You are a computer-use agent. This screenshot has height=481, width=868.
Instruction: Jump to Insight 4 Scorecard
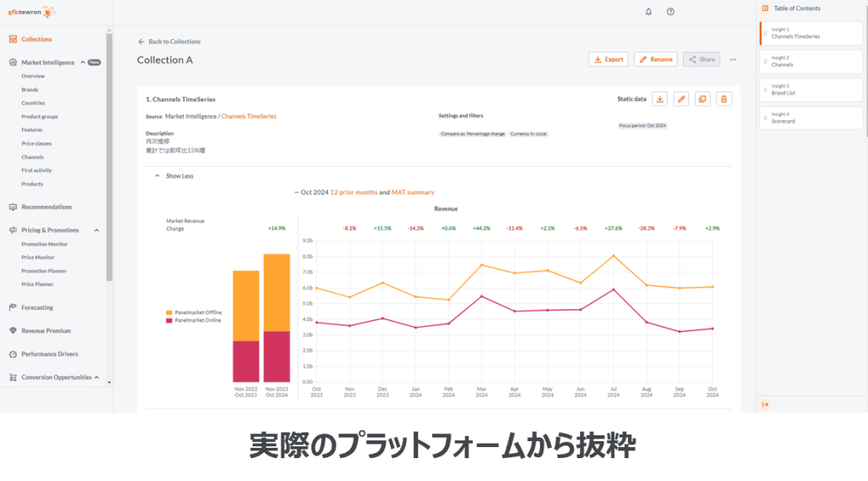(x=811, y=118)
